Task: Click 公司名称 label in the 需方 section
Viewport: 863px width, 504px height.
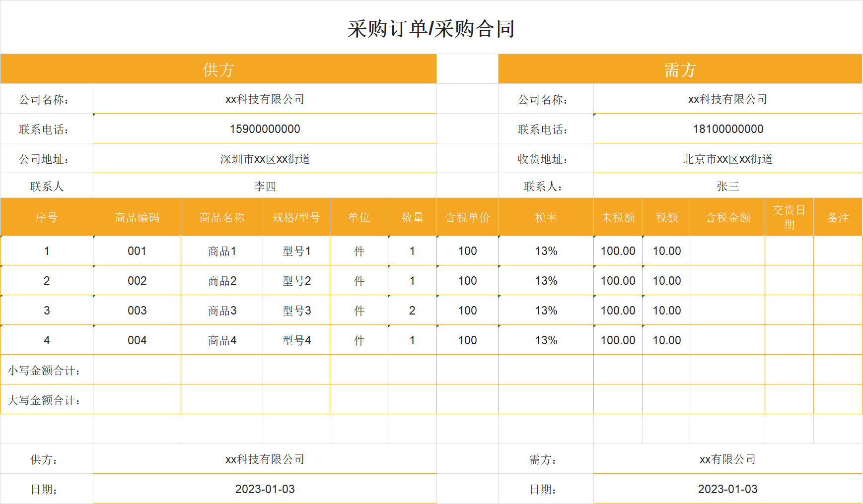Action: click(543, 99)
